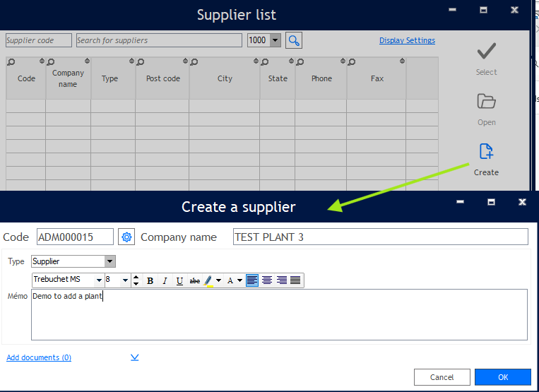Viewport: 539px width, 392px height.
Task: Click the Display Settings link
Action: coord(407,40)
